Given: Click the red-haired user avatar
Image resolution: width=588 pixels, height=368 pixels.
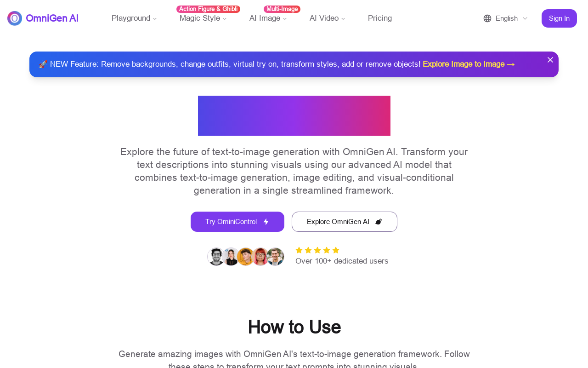Looking at the screenshot, I should 260,257.
